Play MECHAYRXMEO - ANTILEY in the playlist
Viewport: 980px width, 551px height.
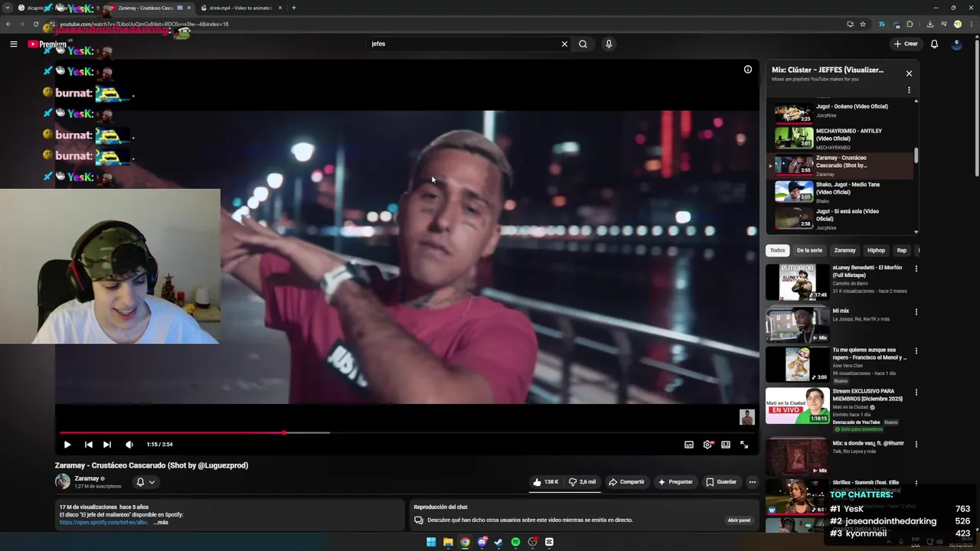tap(841, 139)
